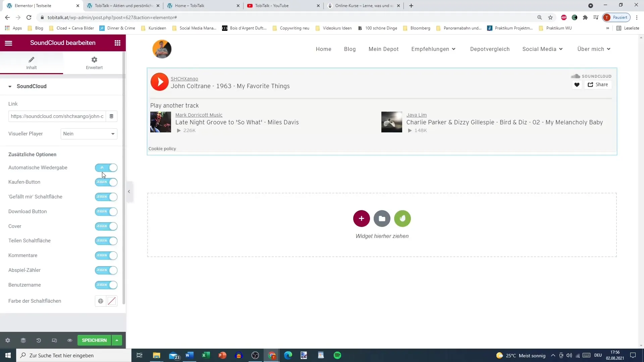Viewport: 644px width, 362px height.
Task: Open Elementor page settings gear
Action: pyautogui.click(x=8, y=340)
